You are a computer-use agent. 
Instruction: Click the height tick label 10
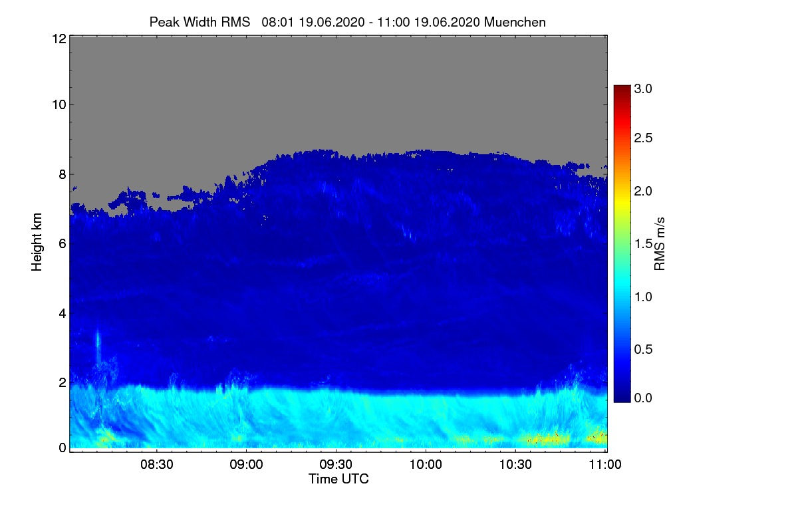point(58,104)
